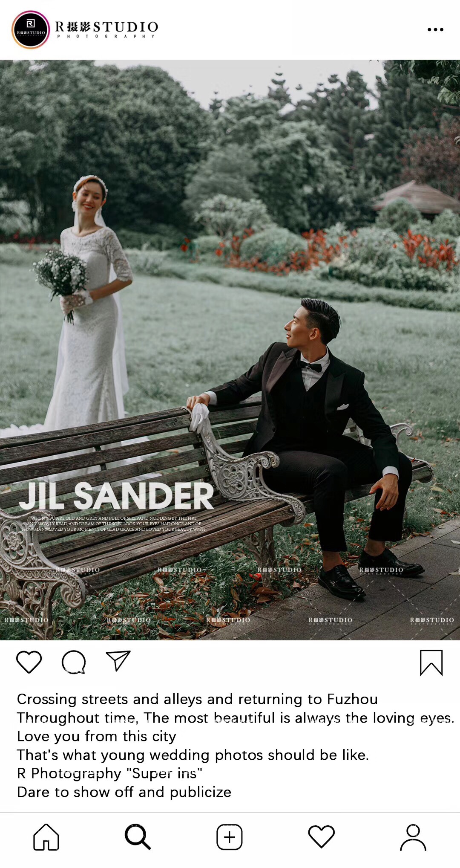This screenshot has height=868, width=460.
Task: Go to Home tab in bottom bar
Action: (46, 837)
